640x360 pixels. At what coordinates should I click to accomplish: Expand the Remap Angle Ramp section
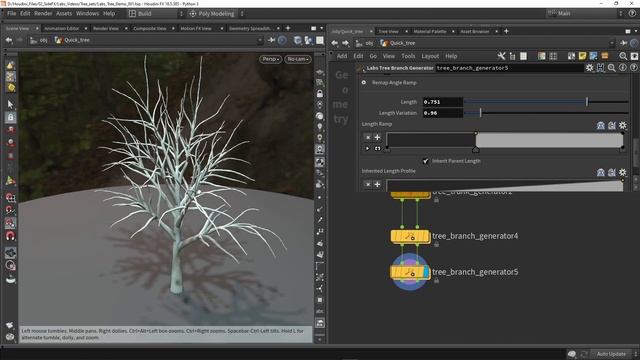pyautogui.click(x=364, y=82)
